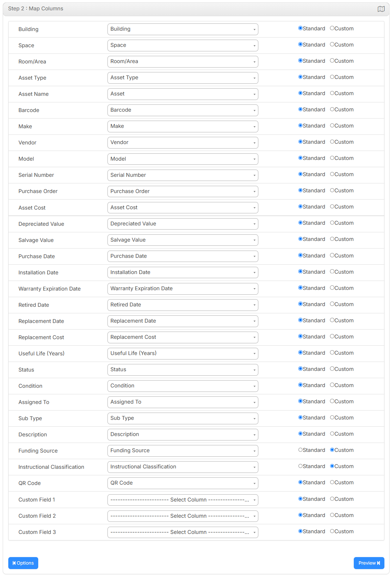Select Custom radio for Status row
This screenshot has height=577, width=392.
pos(332,369)
